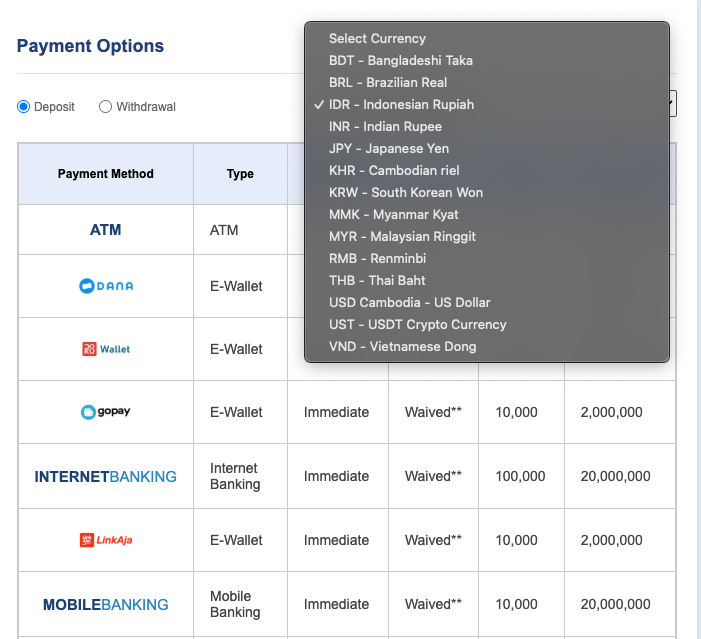
Task: Pick the Select Currency placeholder option
Action: [377, 39]
